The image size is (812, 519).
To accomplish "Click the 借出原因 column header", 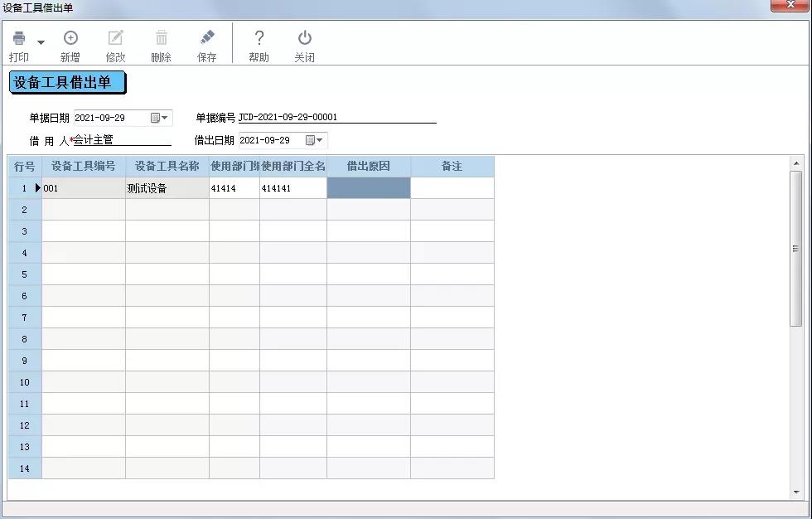I will [x=369, y=167].
